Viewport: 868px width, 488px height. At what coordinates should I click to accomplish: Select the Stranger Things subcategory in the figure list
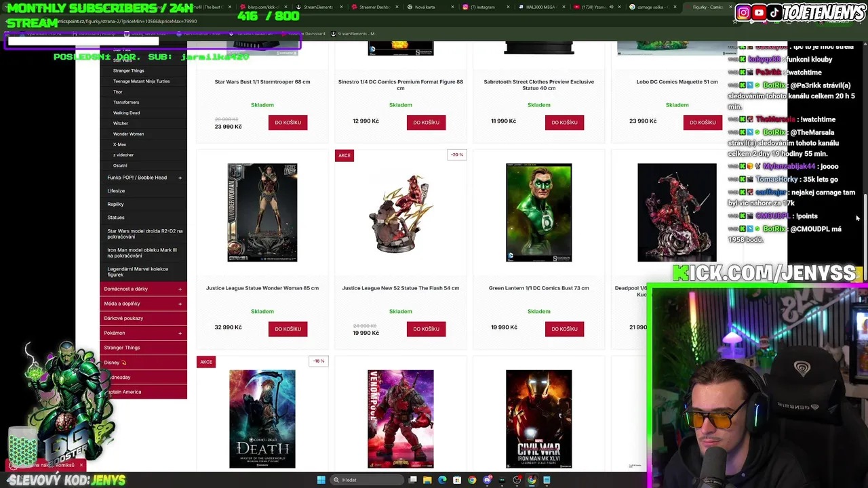pos(128,70)
